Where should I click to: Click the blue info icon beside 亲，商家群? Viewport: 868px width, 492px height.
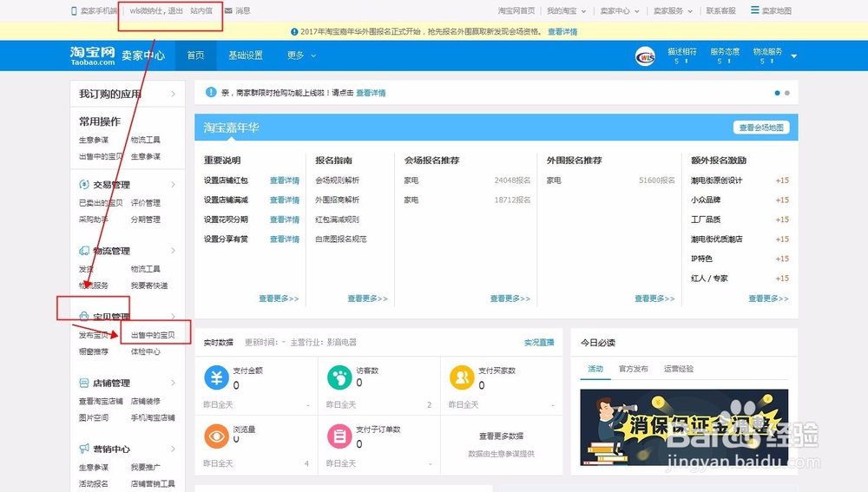pyautogui.click(x=211, y=93)
